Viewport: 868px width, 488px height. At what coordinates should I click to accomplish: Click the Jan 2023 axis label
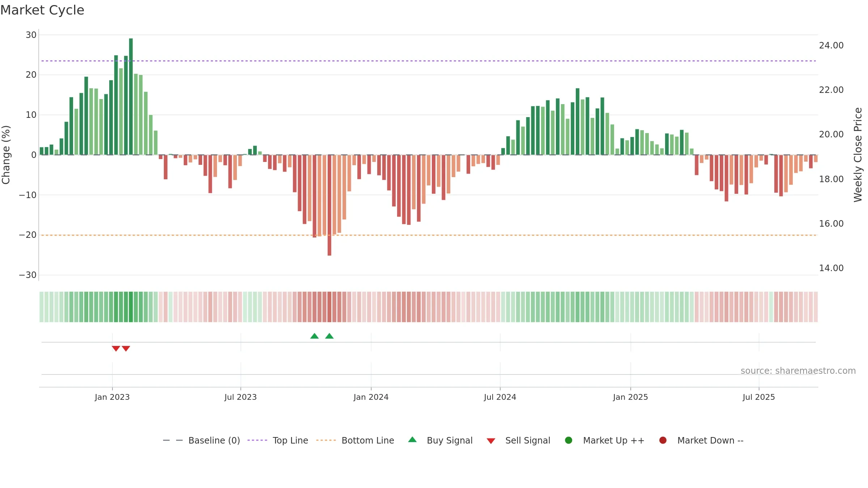[112, 397]
